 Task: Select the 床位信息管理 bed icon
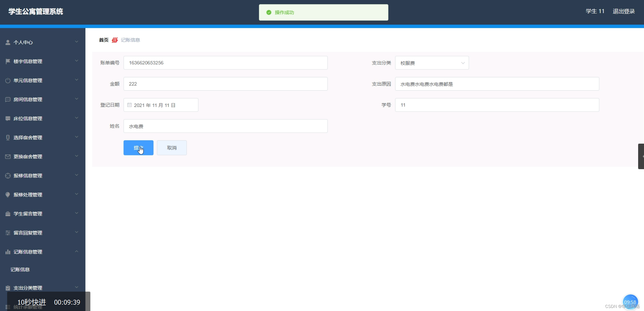click(7, 118)
